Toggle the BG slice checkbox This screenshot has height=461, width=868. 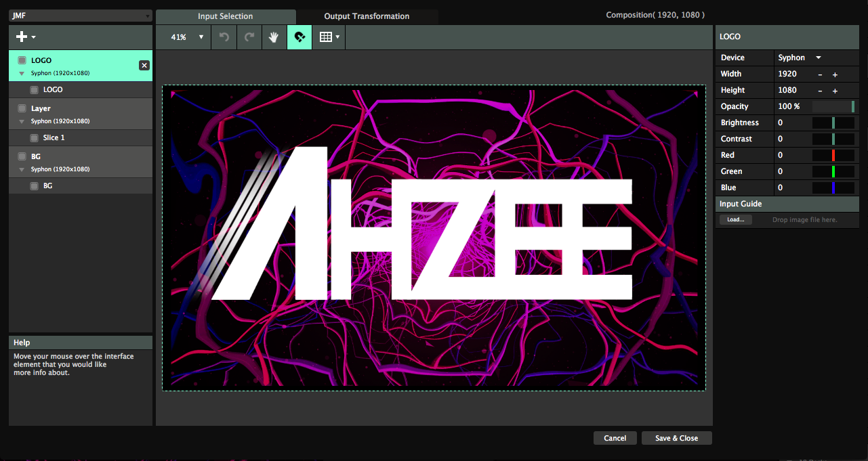point(34,185)
